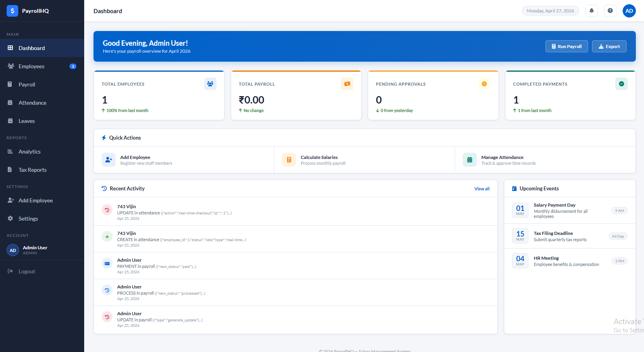Click the Completed Payments checkmark icon

[x=621, y=84]
